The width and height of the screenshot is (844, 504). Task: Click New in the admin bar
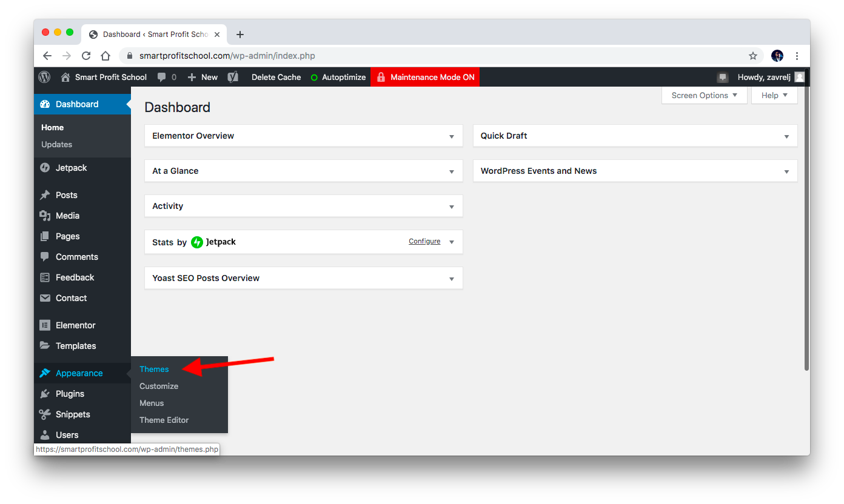pyautogui.click(x=203, y=77)
